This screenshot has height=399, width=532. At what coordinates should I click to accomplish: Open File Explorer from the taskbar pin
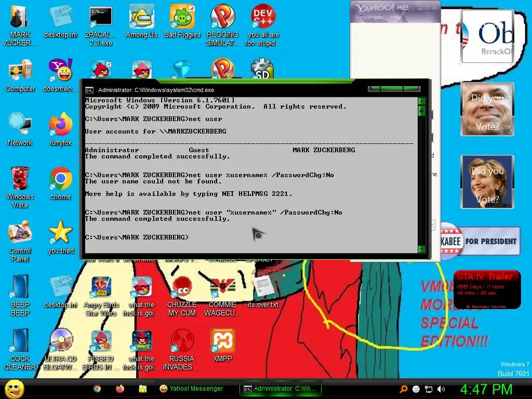pos(142,389)
